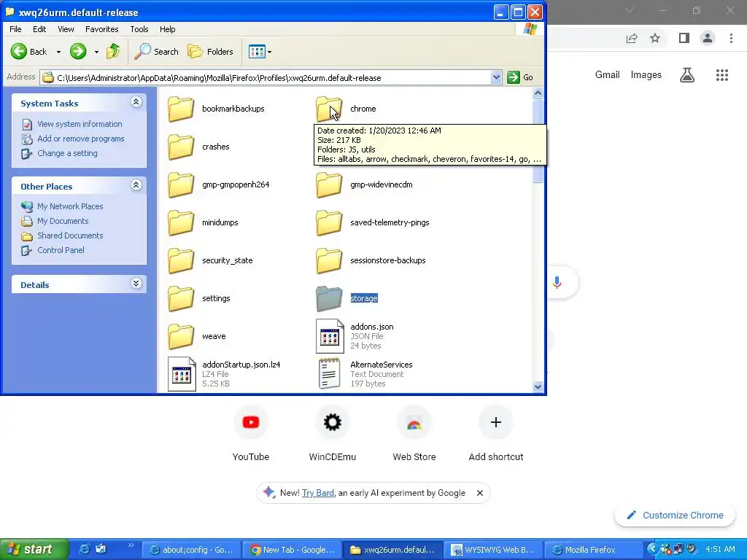Go back with the Back arrow icon
The height and width of the screenshot is (560, 747).
click(x=19, y=52)
